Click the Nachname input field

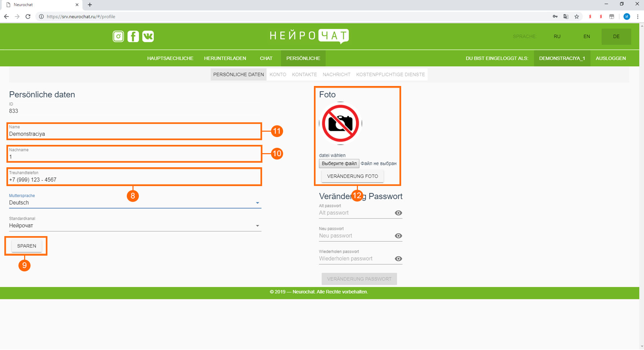[134, 157]
